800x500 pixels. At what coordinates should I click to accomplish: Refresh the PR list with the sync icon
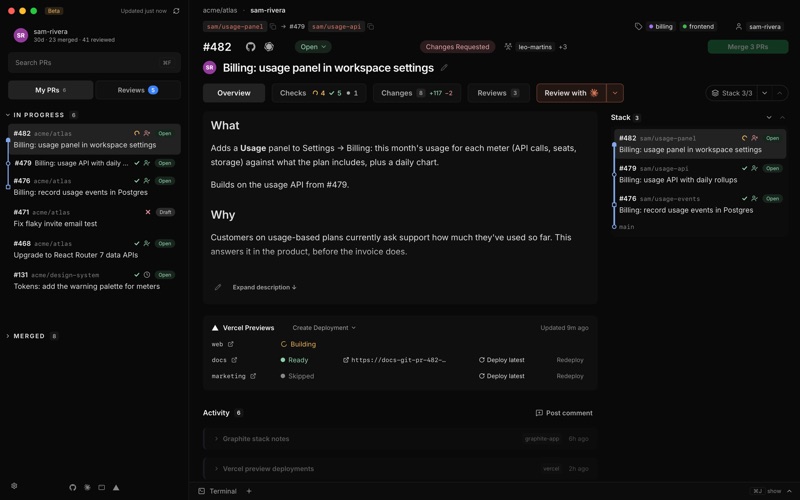(176, 11)
